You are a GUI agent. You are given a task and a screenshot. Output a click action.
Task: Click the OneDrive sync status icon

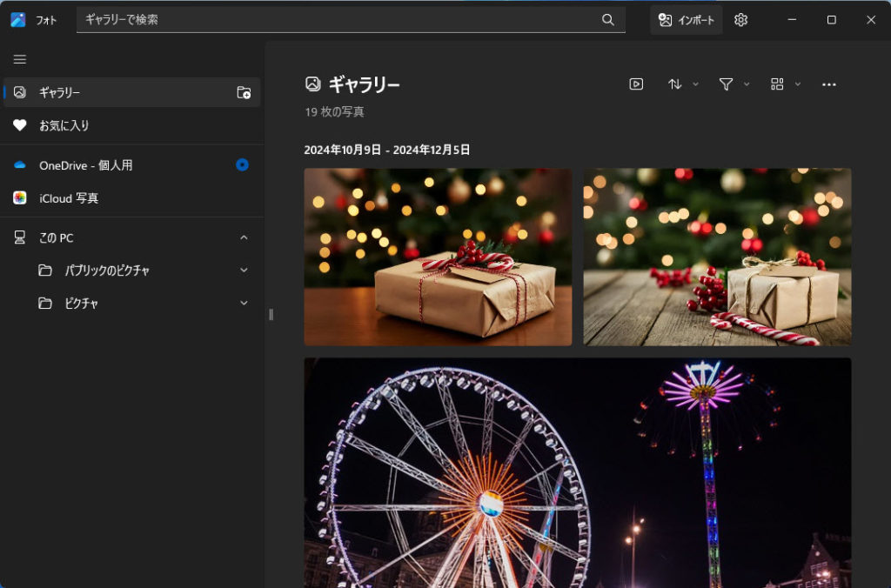pyautogui.click(x=243, y=164)
